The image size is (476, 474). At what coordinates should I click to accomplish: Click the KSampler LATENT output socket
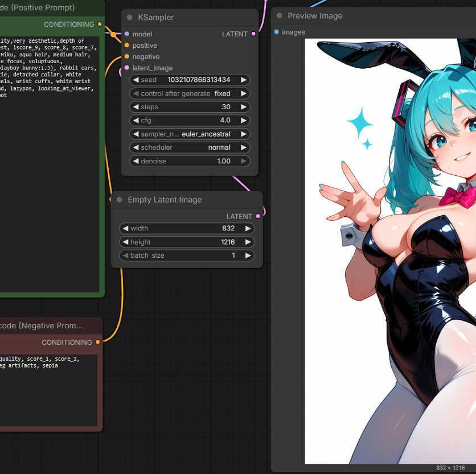[x=253, y=34]
